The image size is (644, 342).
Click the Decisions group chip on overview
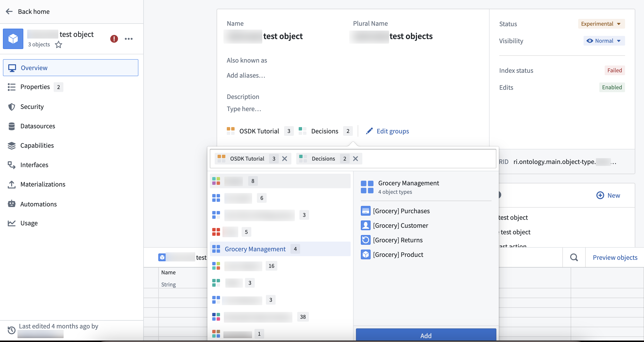[325, 131]
